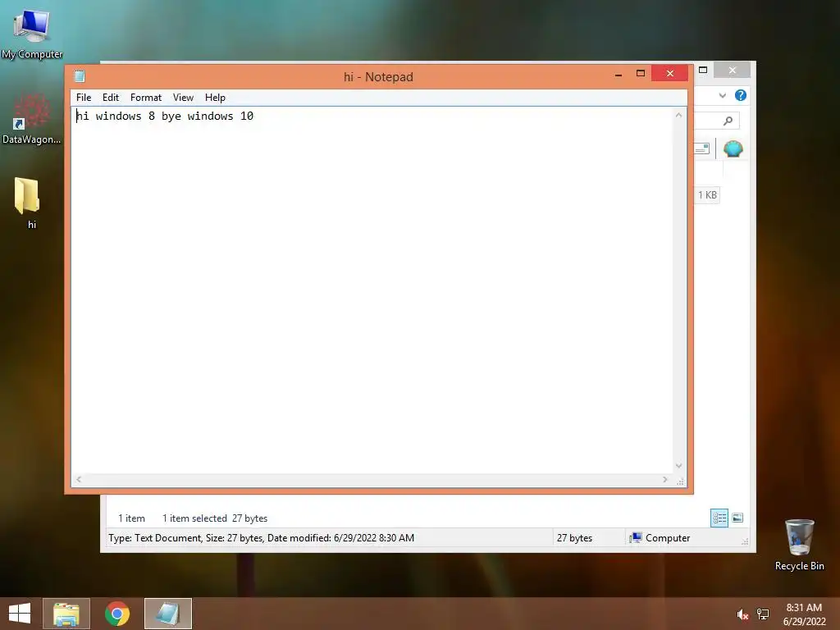This screenshot has height=630, width=840.
Task: Click the file type and date details text
Action: 261,538
